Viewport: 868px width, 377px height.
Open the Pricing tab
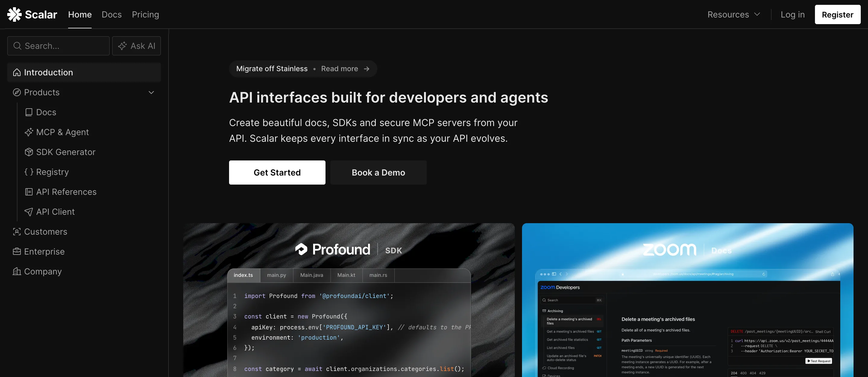(145, 14)
